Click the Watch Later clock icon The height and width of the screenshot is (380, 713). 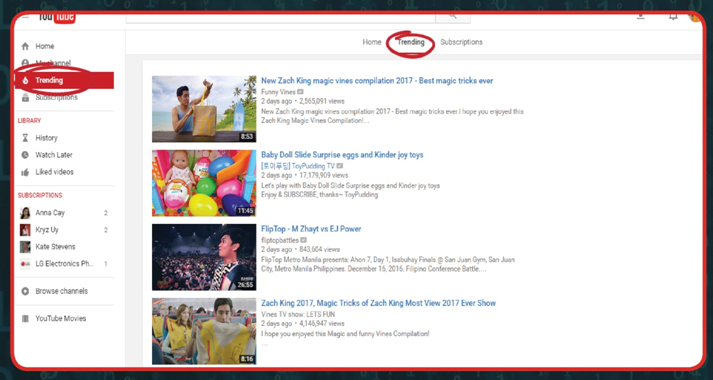pyautogui.click(x=25, y=155)
